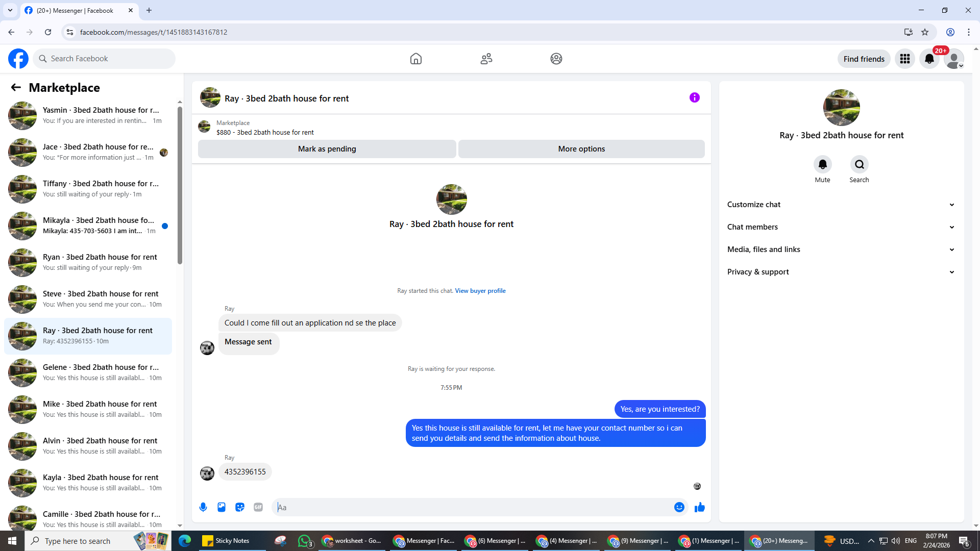
Task: Open the sticker picker icon
Action: [240, 507]
